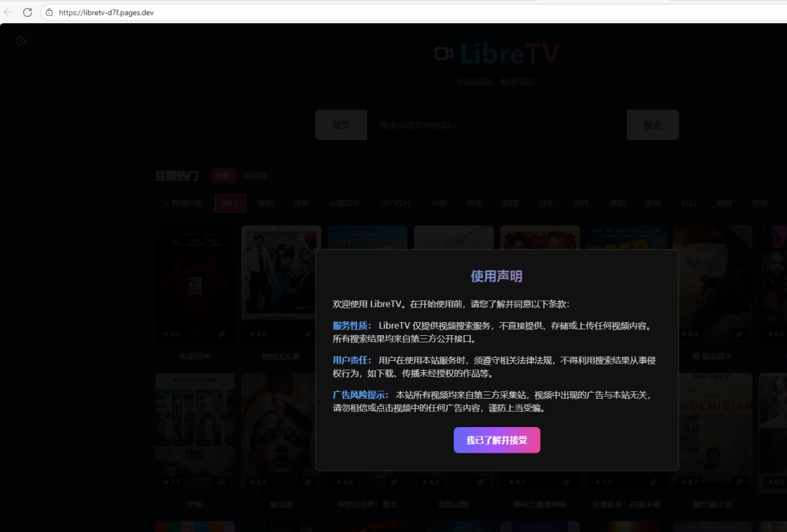Image resolution: width=787 pixels, height=532 pixels.
Task: Switch to the 电视剧 category toggle
Action: (255, 175)
